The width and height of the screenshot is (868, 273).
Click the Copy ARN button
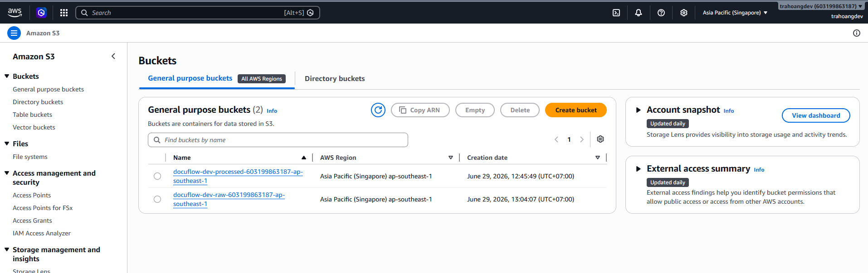tap(420, 110)
